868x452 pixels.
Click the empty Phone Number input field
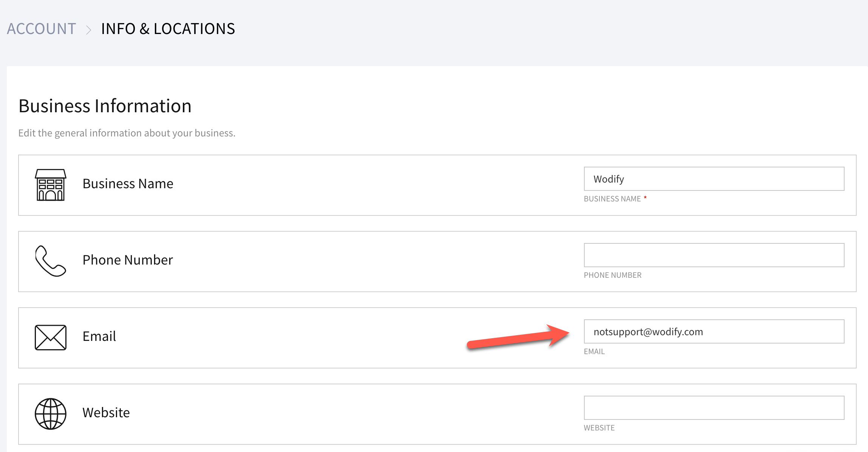(x=714, y=255)
